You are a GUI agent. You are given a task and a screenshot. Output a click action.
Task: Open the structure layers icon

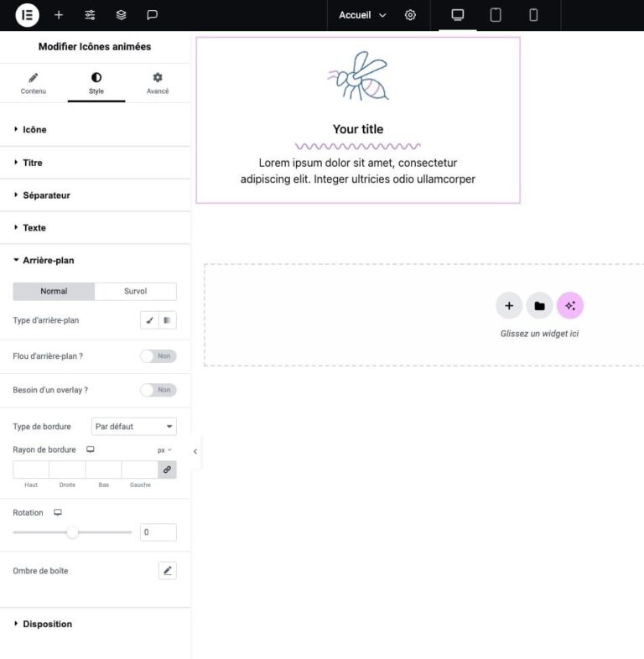pyautogui.click(x=121, y=15)
